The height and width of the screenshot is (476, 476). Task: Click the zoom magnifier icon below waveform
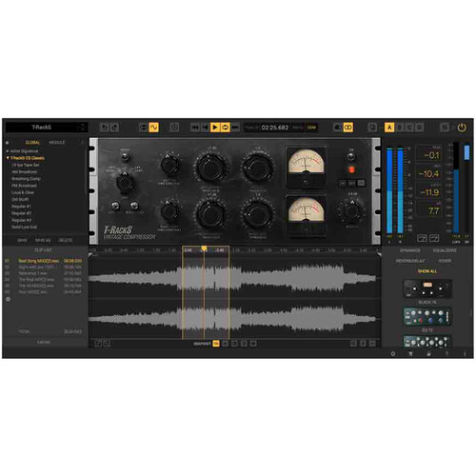(x=353, y=344)
